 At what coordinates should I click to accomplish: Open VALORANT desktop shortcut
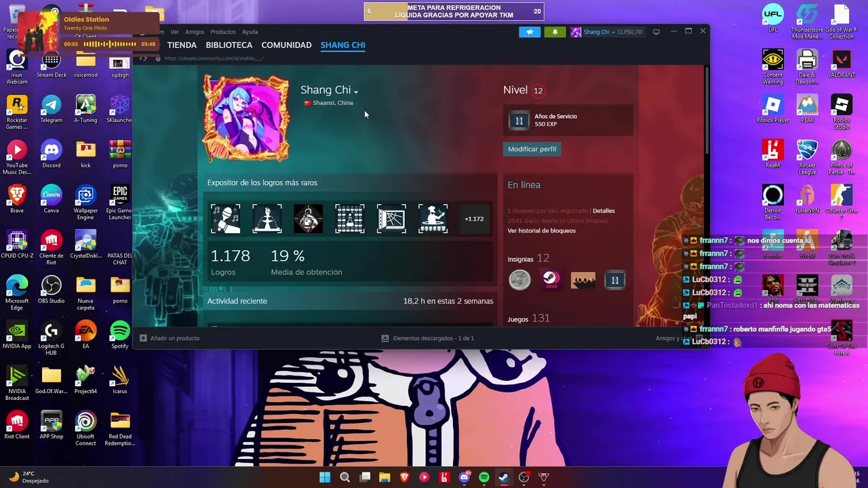pos(842,64)
